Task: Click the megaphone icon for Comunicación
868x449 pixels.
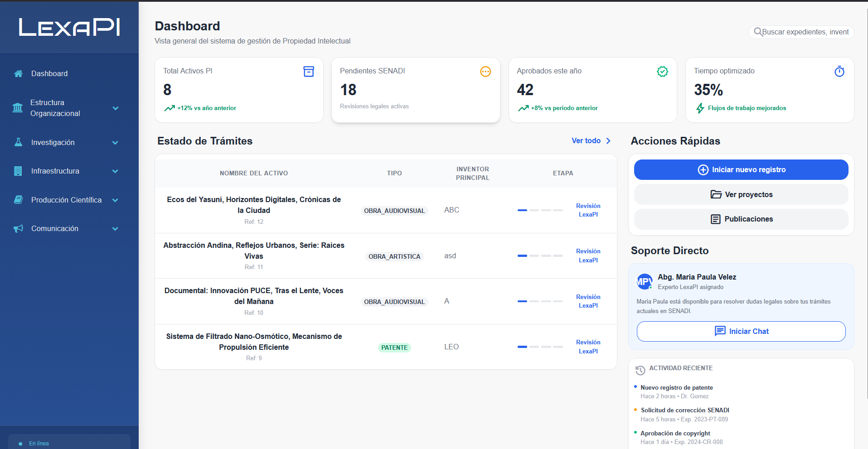Action: pos(18,228)
